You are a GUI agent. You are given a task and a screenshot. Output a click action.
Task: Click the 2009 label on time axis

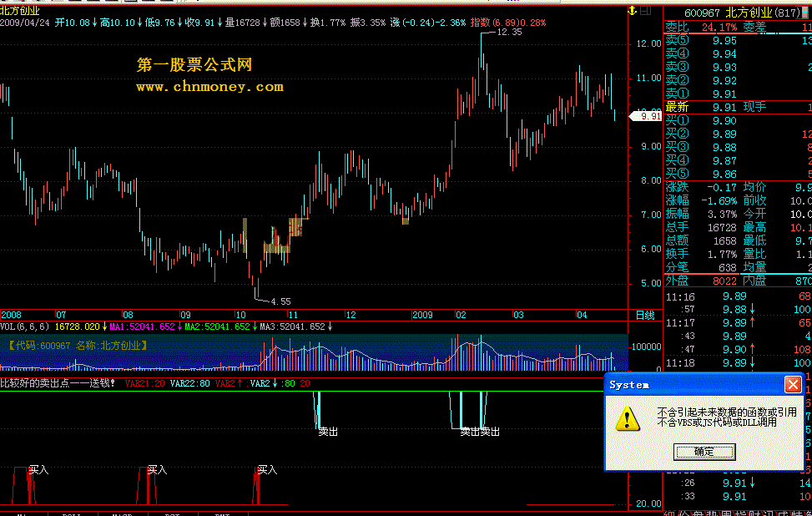(422, 315)
